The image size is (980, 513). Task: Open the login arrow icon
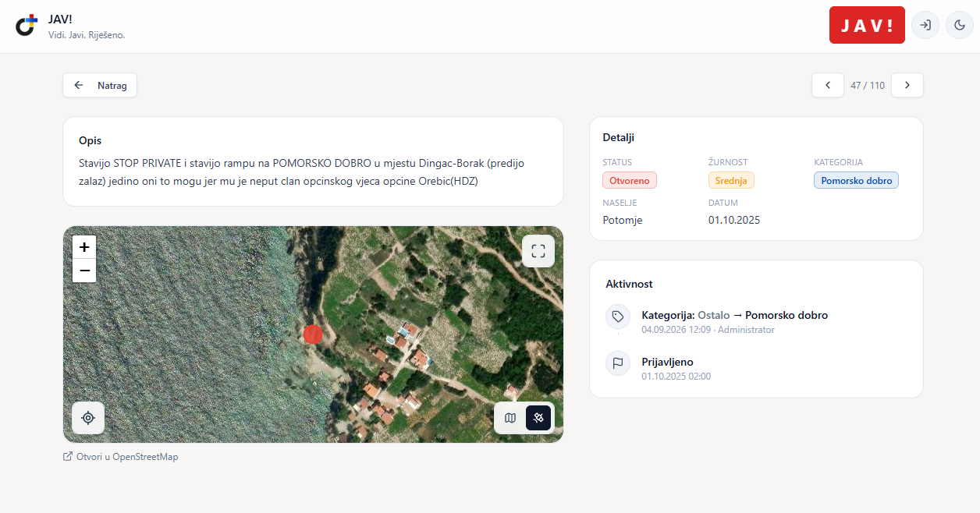(x=925, y=25)
